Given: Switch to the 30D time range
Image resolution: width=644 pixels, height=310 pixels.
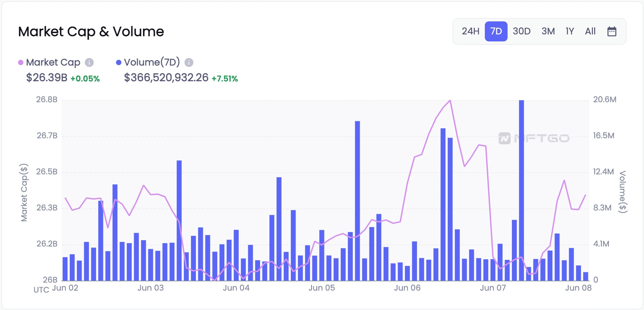Looking at the screenshot, I should point(521,31).
